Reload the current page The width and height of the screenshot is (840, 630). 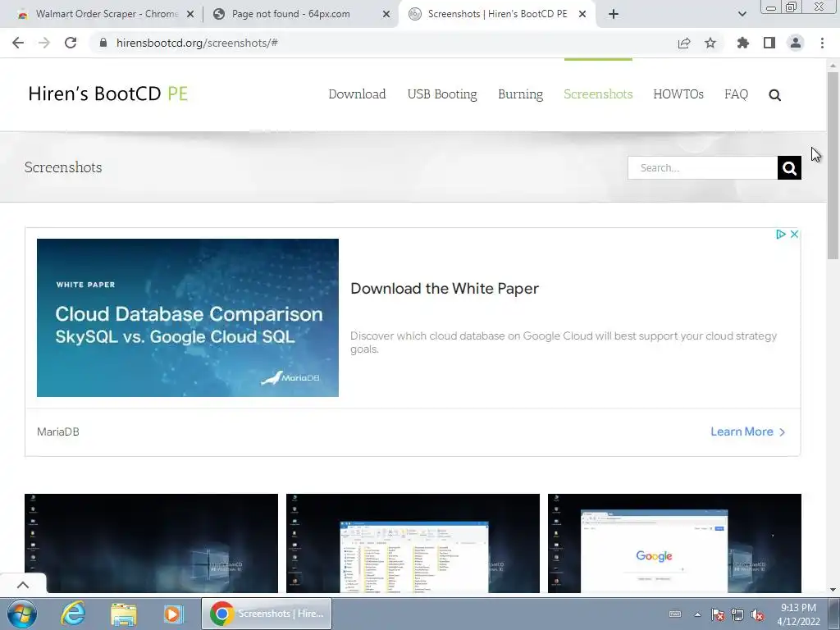71,43
